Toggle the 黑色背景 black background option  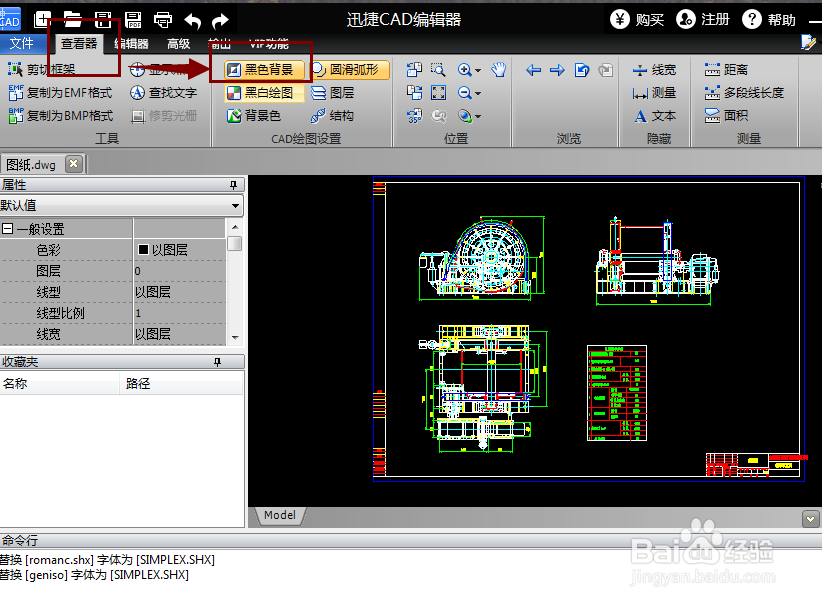click(265, 70)
